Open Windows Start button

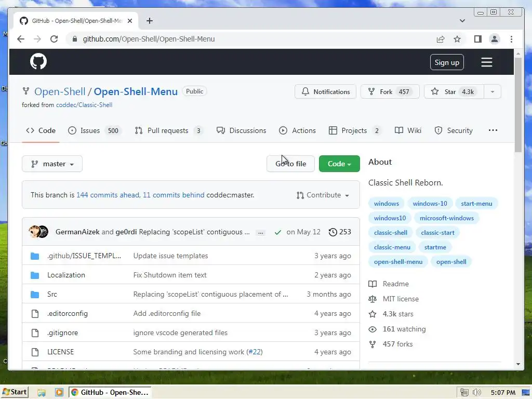pos(15,392)
